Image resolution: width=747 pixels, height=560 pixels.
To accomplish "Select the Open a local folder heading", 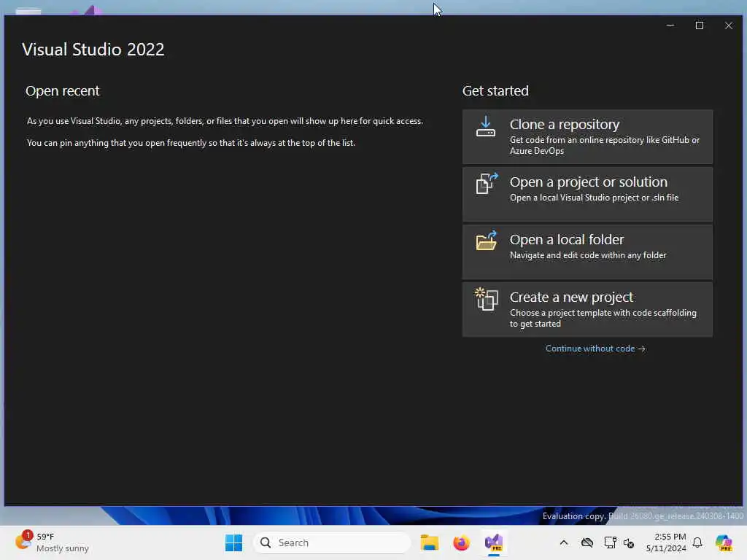I will pos(566,239).
